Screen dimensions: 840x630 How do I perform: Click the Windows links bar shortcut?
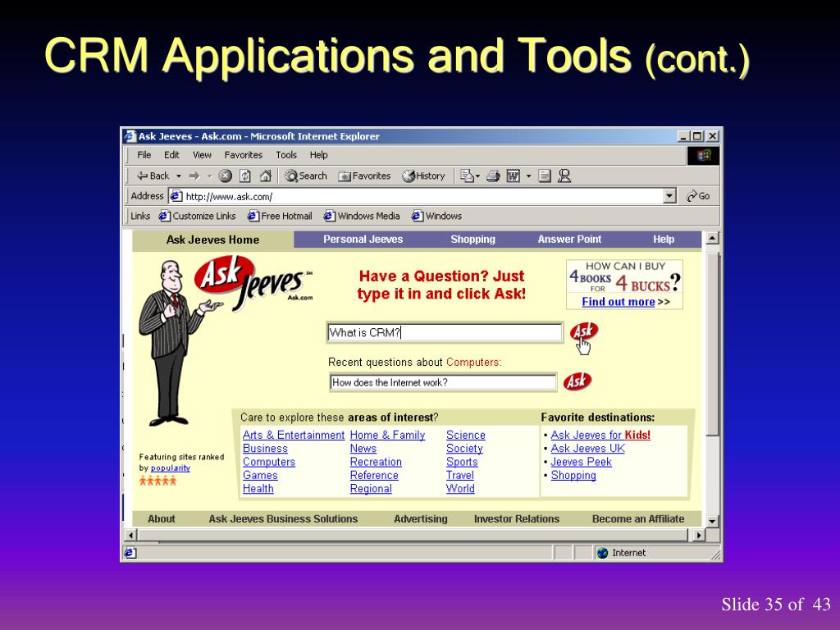(436, 216)
